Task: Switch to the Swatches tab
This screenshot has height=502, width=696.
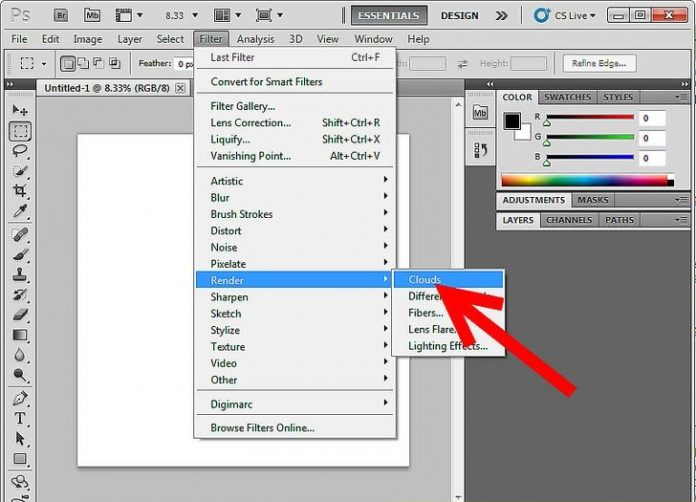Action: [567, 97]
